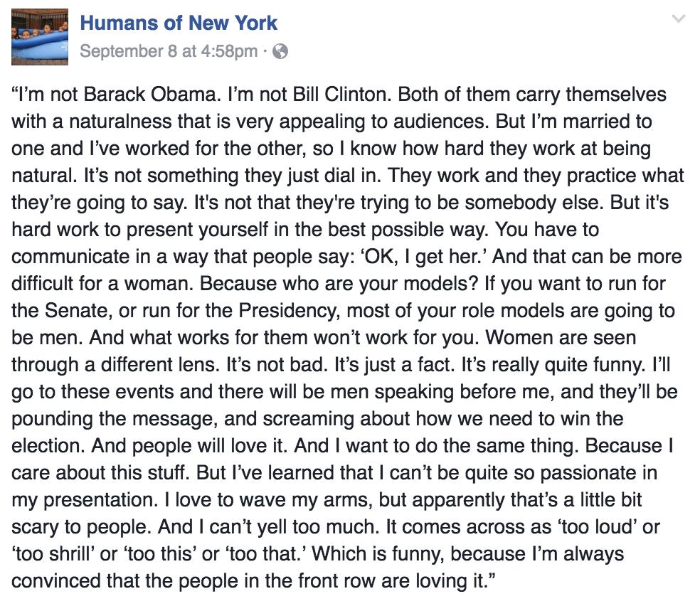Click the globe public-audience icon
Image resolution: width=700 pixels, height=606 pixels.
[280, 52]
